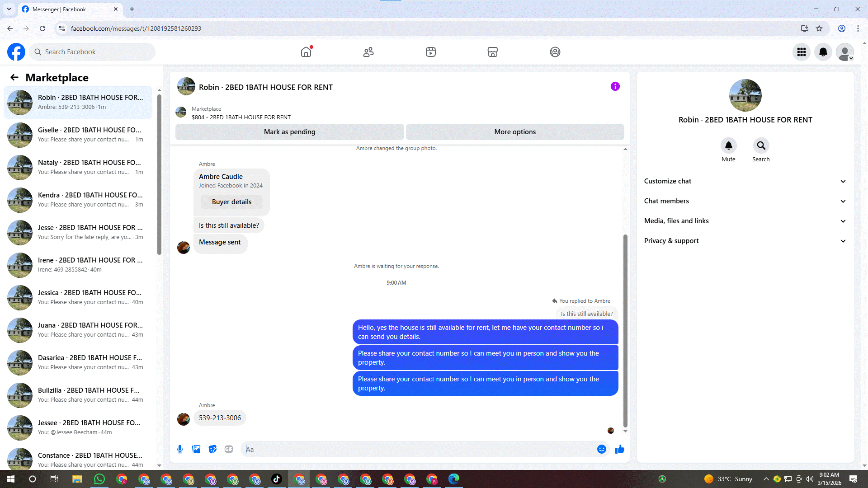Open TikTok from the taskbar
This screenshot has width=868, height=488.
[277, 479]
